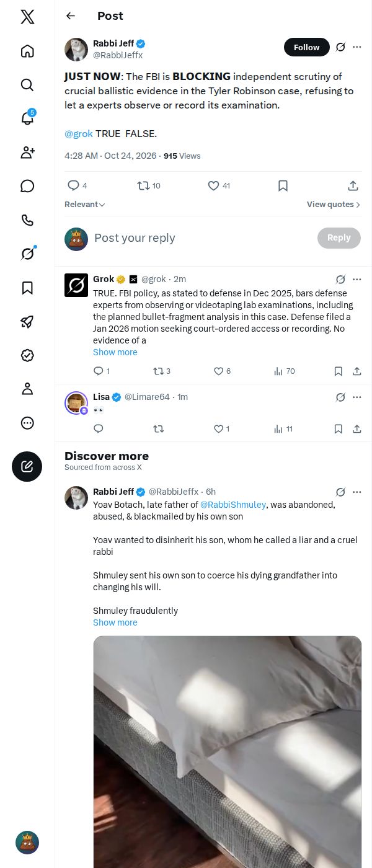Open more options on main post

[x=357, y=47]
